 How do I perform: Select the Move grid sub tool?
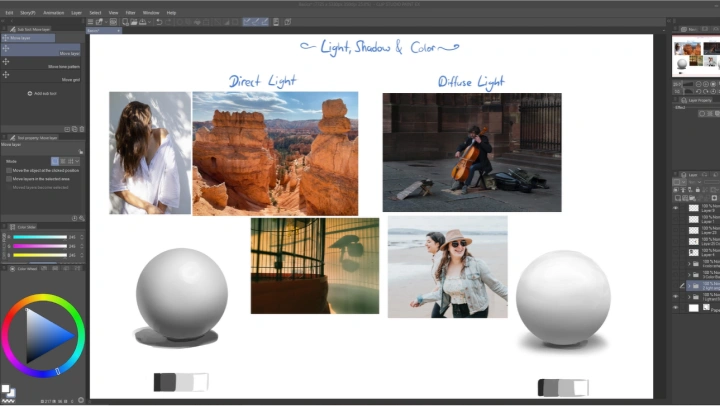tap(41, 76)
